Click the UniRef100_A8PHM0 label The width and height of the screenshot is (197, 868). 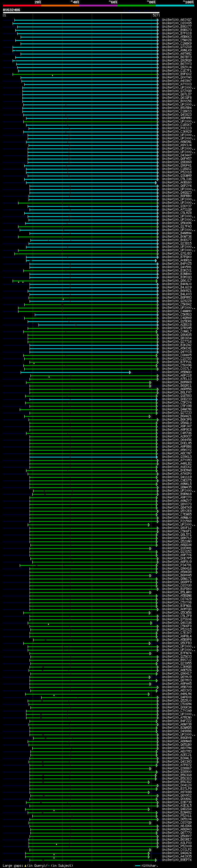tap(176, 118)
